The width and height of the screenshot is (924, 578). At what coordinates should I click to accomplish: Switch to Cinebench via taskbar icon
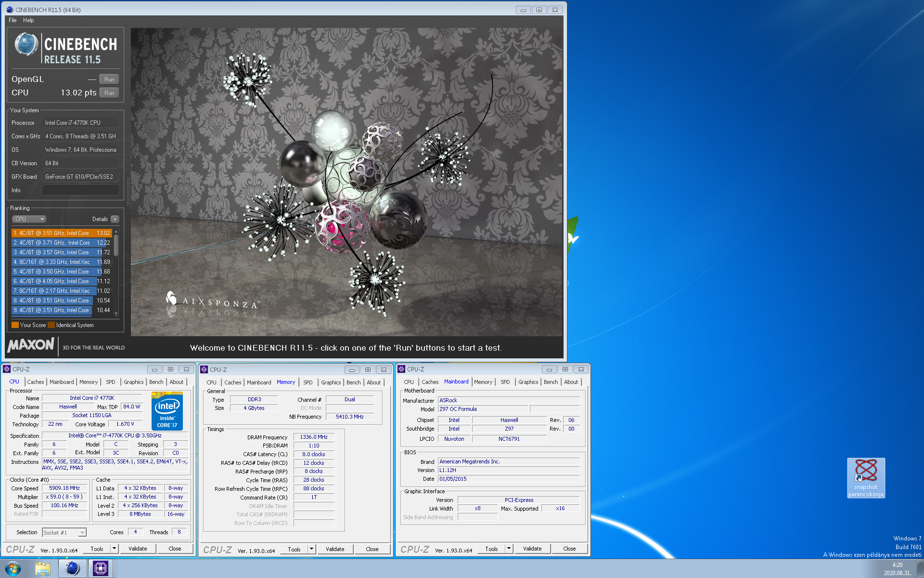point(72,569)
